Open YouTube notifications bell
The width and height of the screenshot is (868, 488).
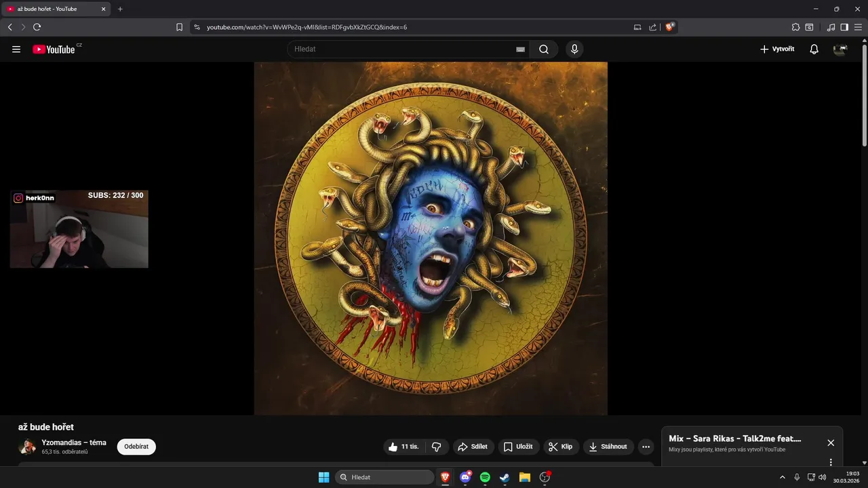coord(814,49)
